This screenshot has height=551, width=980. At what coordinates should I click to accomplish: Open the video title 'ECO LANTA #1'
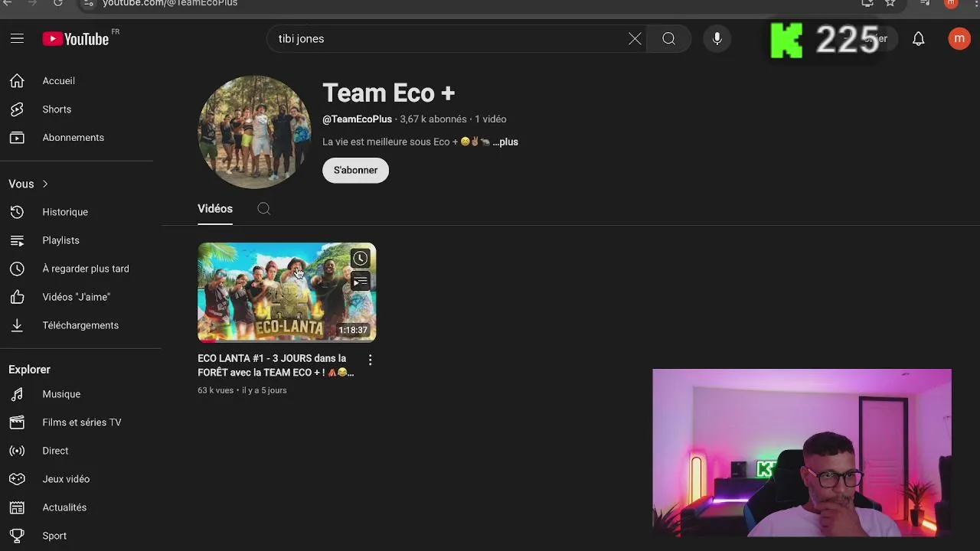[x=276, y=365]
